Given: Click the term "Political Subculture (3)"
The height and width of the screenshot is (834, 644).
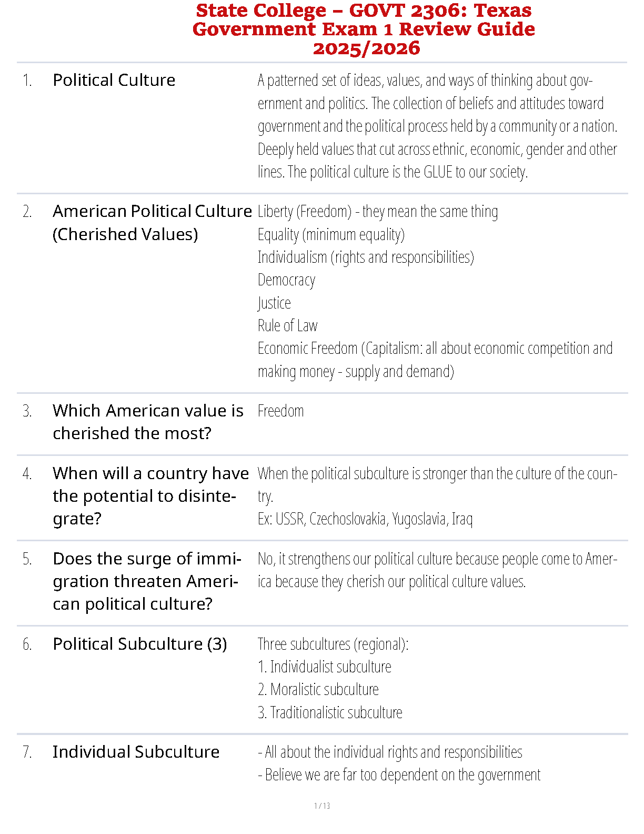Looking at the screenshot, I should click(x=139, y=644).
